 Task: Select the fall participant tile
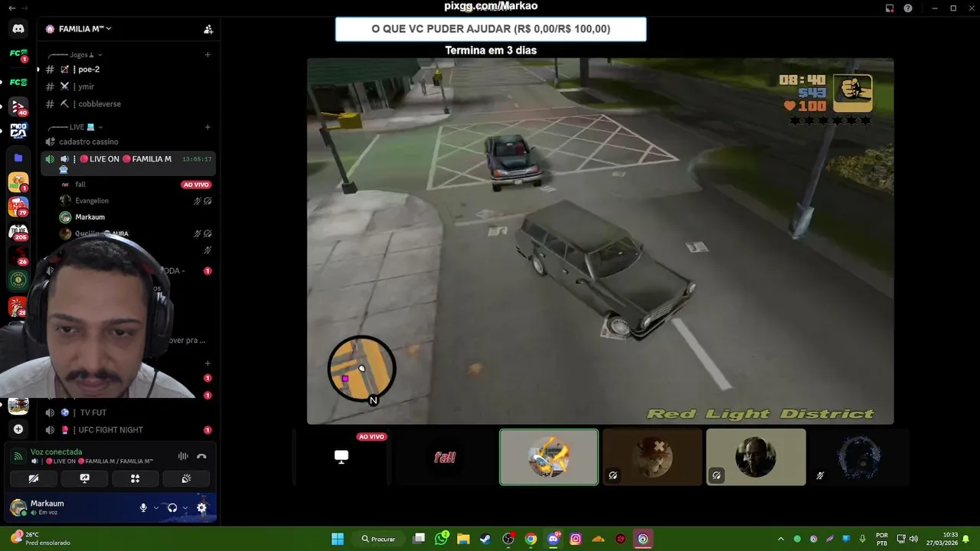pyautogui.click(x=445, y=457)
